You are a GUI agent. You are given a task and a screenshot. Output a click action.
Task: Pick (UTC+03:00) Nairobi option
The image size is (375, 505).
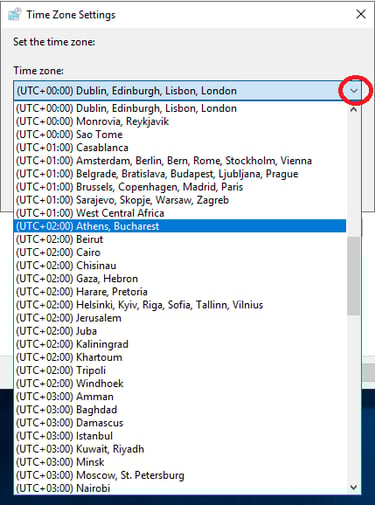point(180,488)
